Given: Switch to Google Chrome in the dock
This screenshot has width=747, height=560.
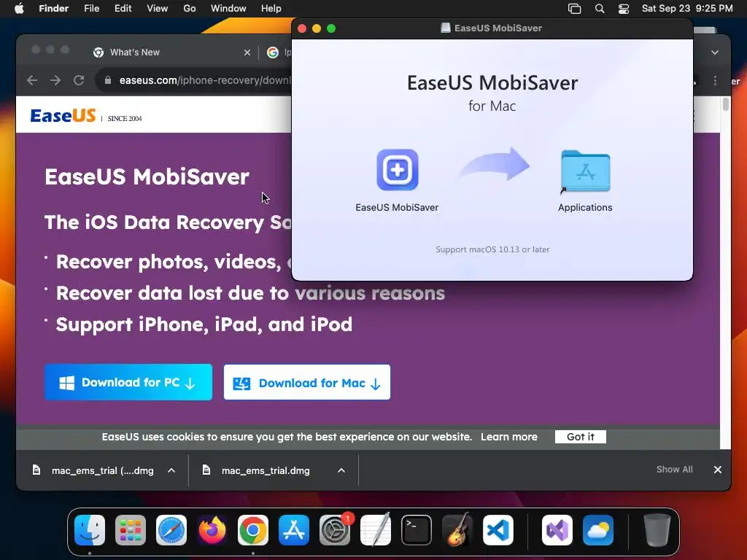Looking at the screenshot, I should click(253, 530).
